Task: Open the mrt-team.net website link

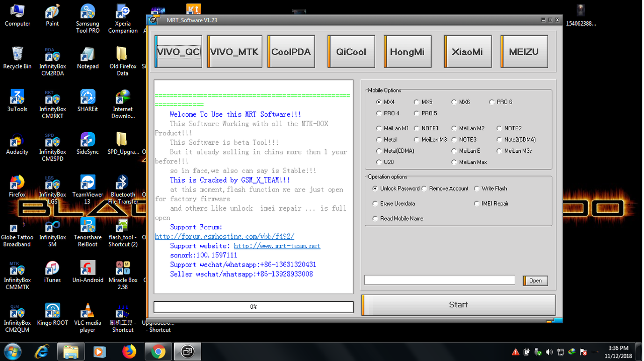Action: [x=277, y=246]
